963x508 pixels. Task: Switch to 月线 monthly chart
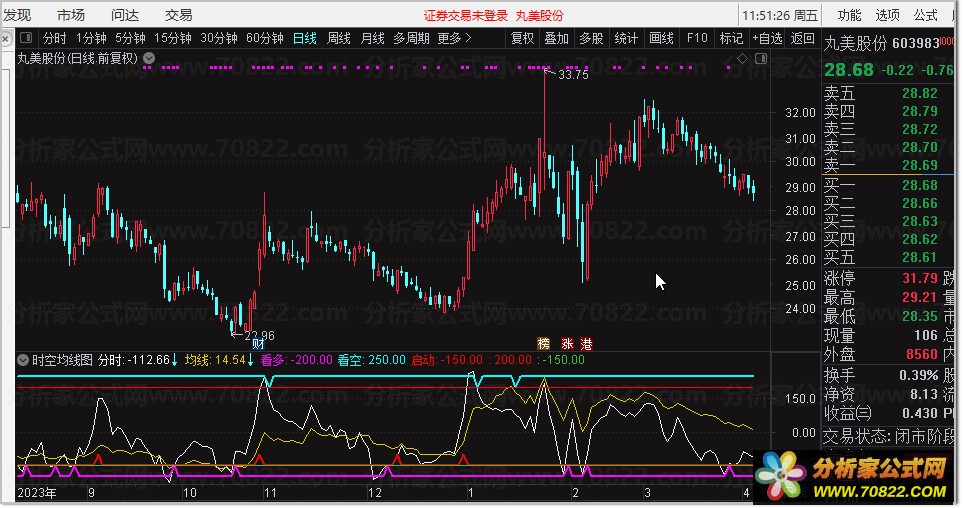(372, 38)
